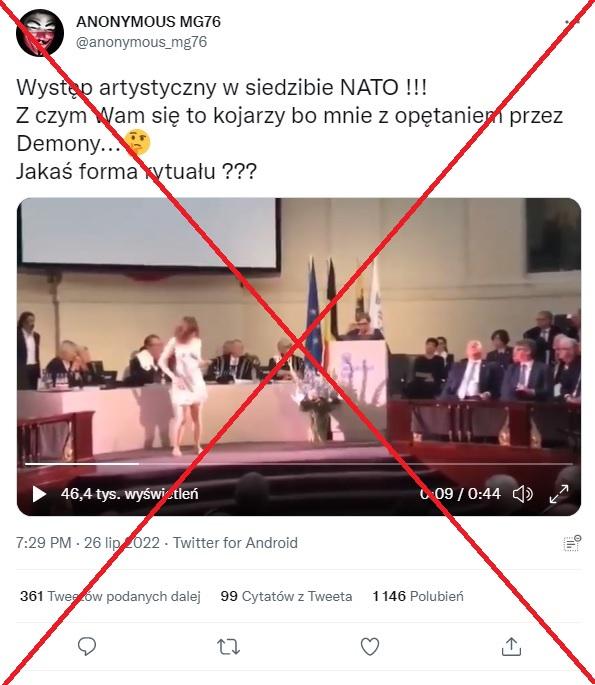Open the tweet's three-dot more menu

(x=572, y=21)
